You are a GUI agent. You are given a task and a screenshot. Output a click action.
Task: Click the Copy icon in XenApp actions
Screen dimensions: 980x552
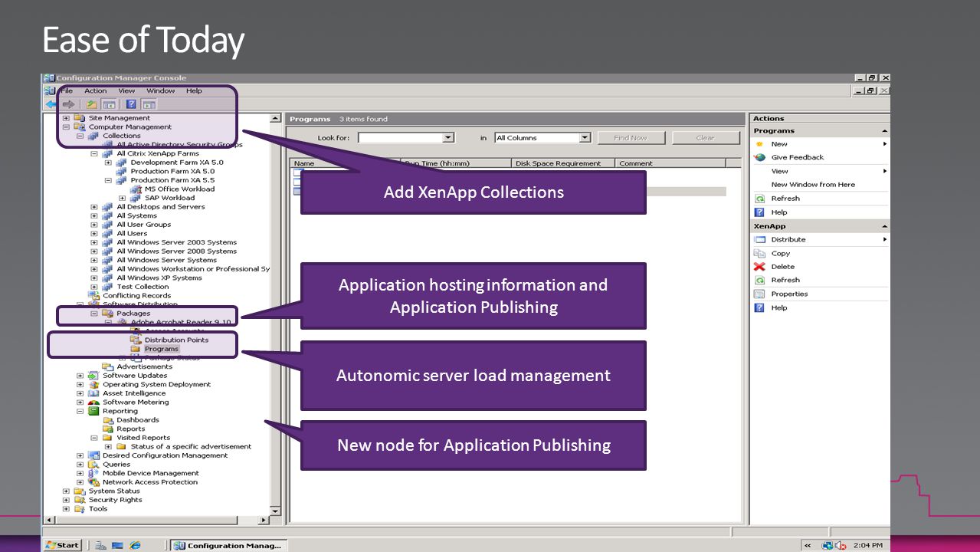[x=759, y=253]
